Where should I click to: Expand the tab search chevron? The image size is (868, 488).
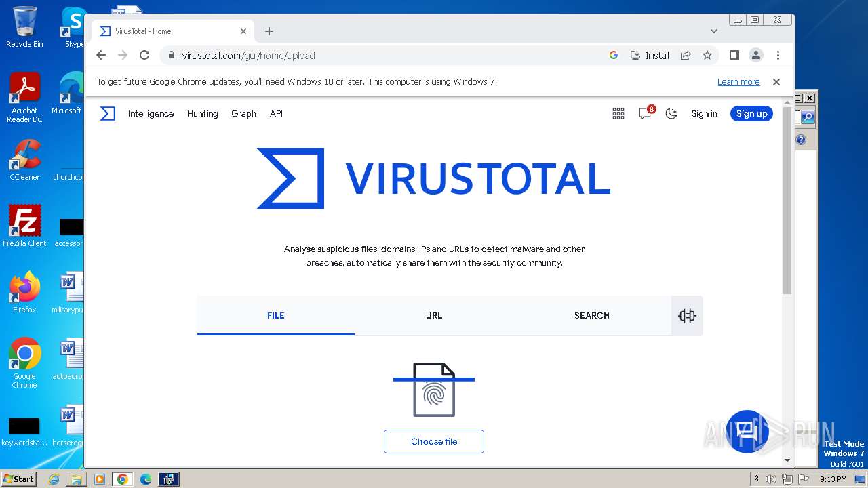(x=714, y=31)
